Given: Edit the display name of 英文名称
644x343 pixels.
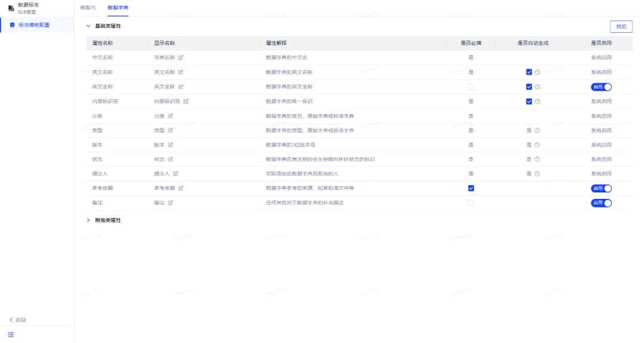Looking at the screenshot, I should pos(179,72).
